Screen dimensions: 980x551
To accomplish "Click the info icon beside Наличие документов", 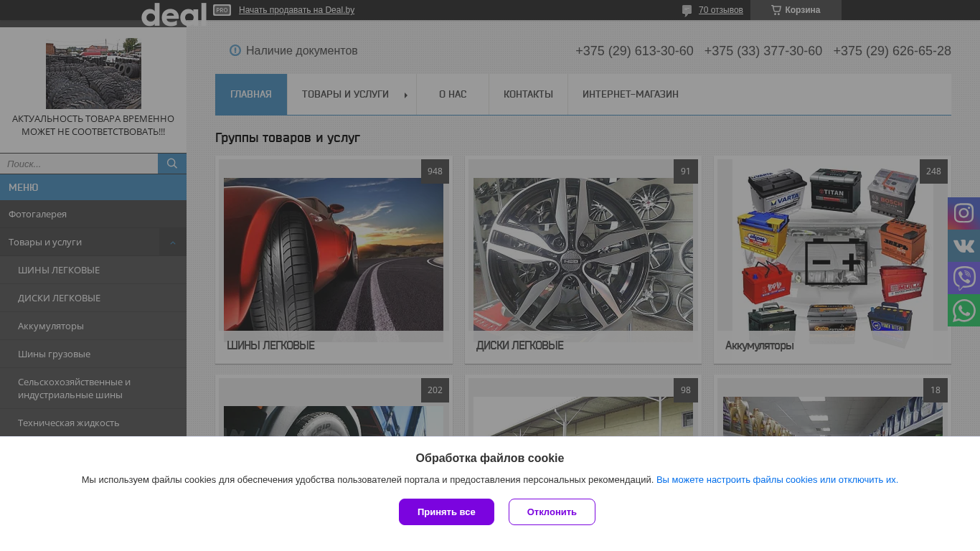I will [235, 50].
